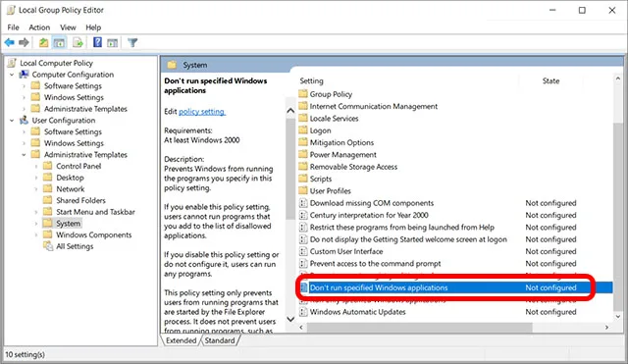The image size is (628, 364).
Task: Toggle Show/Hide Console Tree toolbar icon
Action: pos(59,42)
